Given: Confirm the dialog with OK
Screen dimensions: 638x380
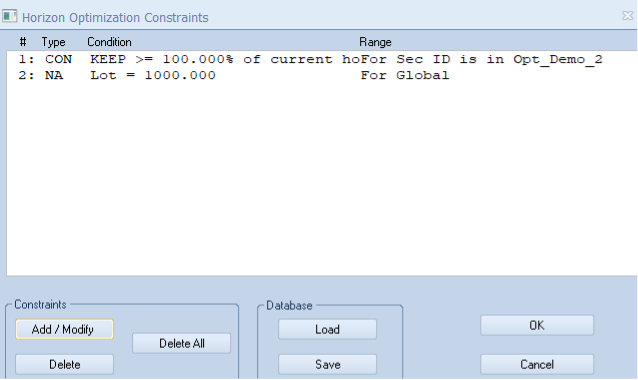Looking at the screenshot, I should click(x=537, y=325).
